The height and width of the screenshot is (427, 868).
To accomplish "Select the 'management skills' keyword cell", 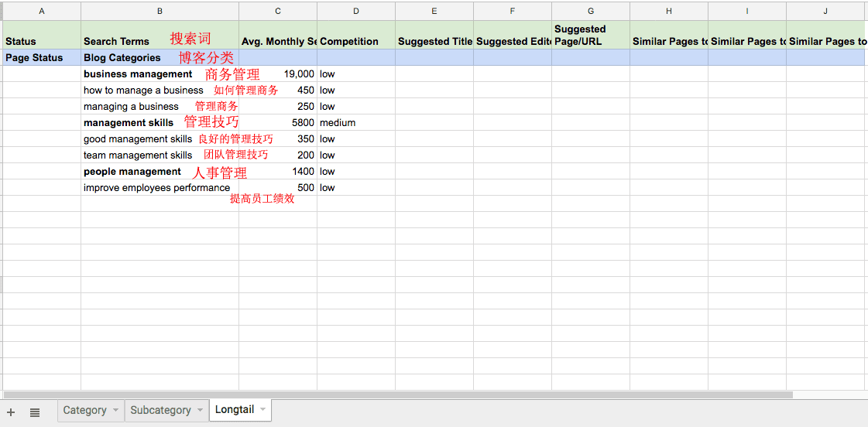I will 129,123.
